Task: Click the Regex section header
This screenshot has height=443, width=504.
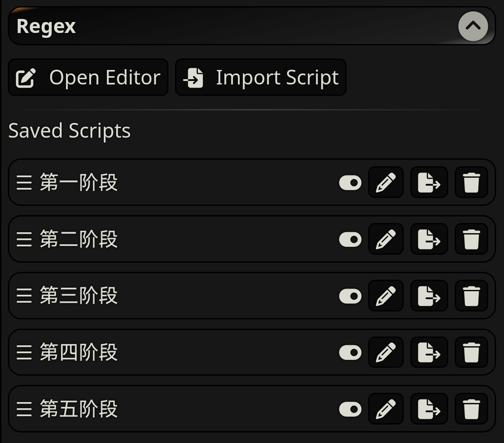Action: 46,26
